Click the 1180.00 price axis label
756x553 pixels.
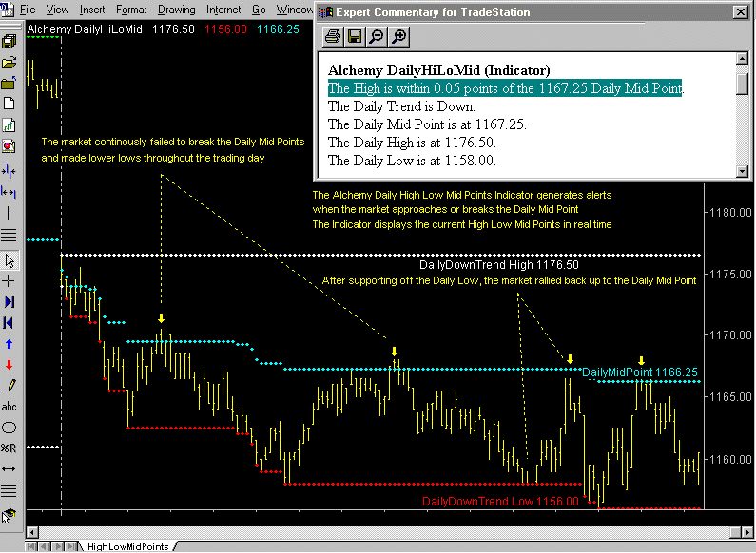[x=731, y=213]
